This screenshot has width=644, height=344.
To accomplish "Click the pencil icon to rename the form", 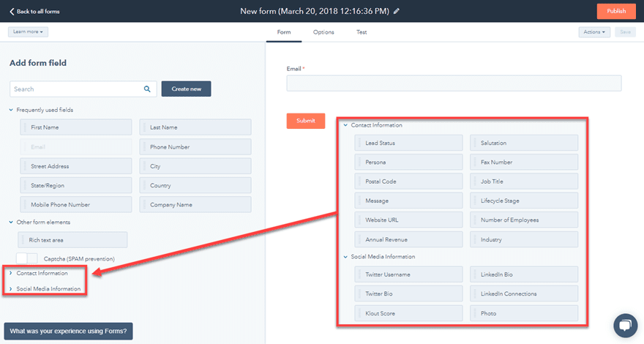I will [397, 12].
